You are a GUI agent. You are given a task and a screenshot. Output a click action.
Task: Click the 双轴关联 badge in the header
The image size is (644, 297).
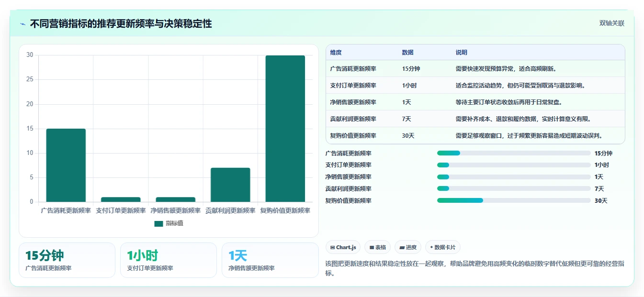click(612, 23)
